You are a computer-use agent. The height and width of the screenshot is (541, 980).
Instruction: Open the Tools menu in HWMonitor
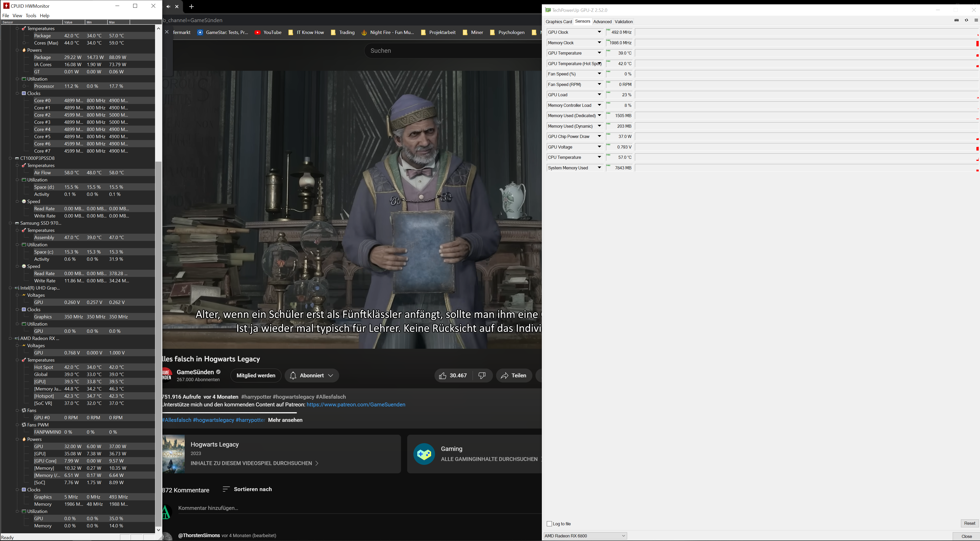[31, 16]
